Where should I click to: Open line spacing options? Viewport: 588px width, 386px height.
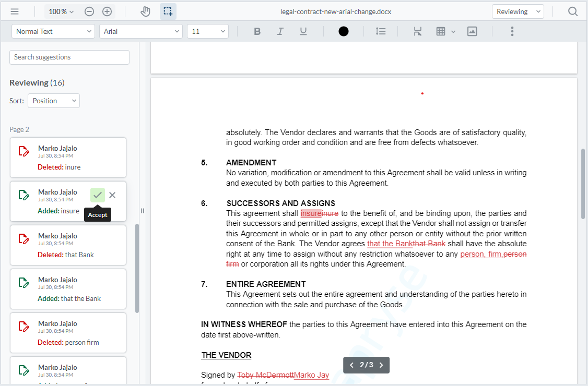point(381,31)
